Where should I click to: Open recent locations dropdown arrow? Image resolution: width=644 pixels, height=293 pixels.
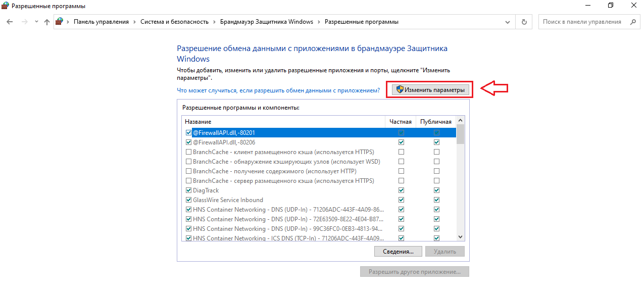pyautogui.click(x=36, y=22)
